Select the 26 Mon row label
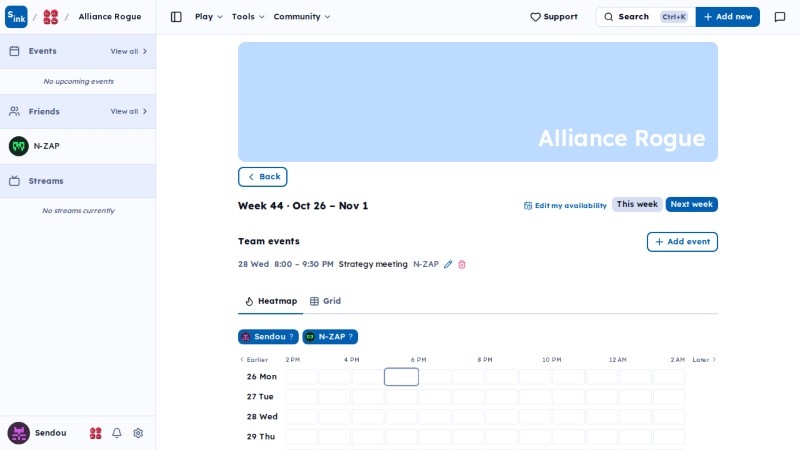This screenshot has width=800, height=450. pos(262,377)
